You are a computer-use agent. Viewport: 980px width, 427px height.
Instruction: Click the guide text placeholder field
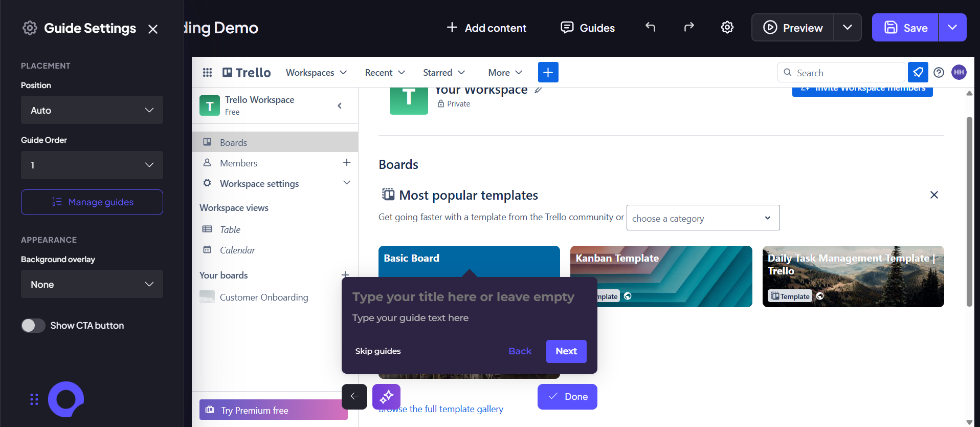point(410,318)
